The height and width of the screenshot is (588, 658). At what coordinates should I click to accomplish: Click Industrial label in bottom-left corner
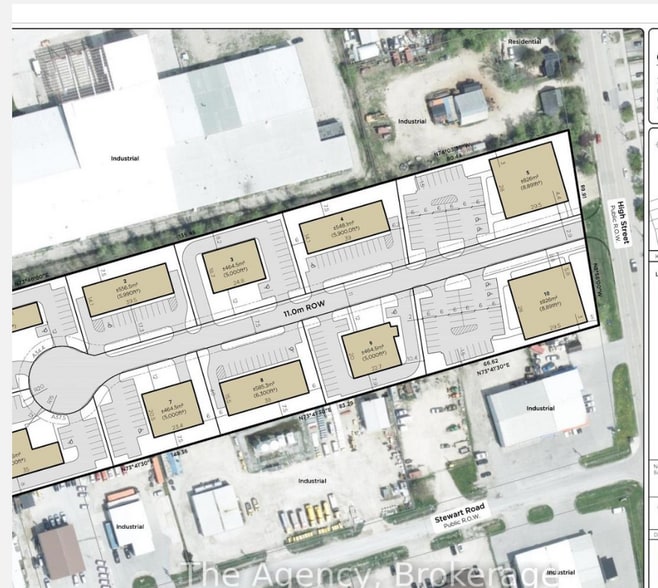point(129,526)
